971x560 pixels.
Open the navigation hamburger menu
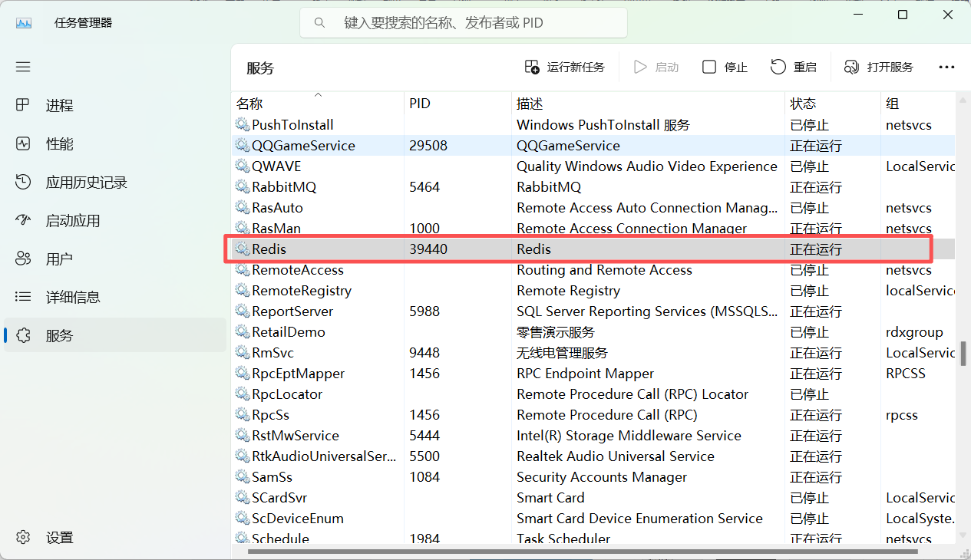click(23, 67)
